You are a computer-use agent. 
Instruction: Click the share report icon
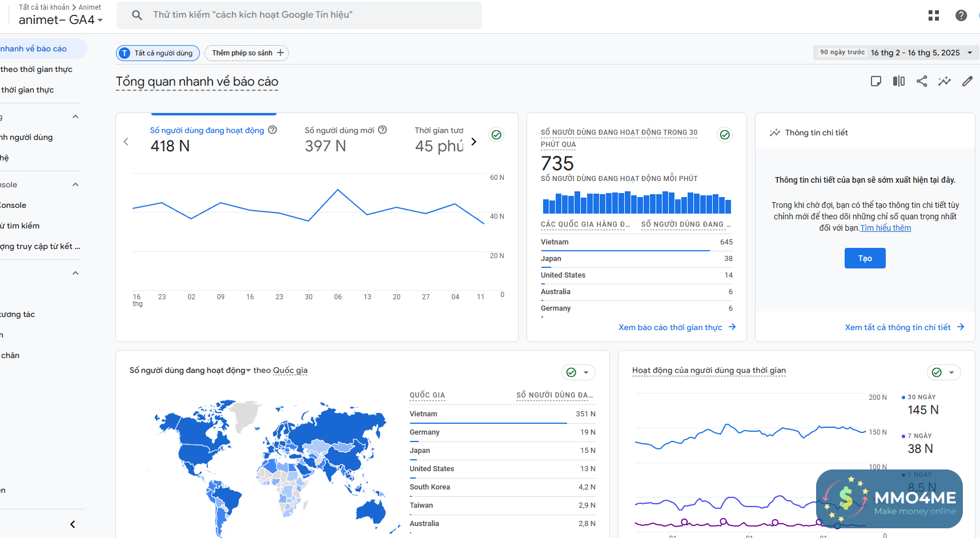tap(922, 81)
